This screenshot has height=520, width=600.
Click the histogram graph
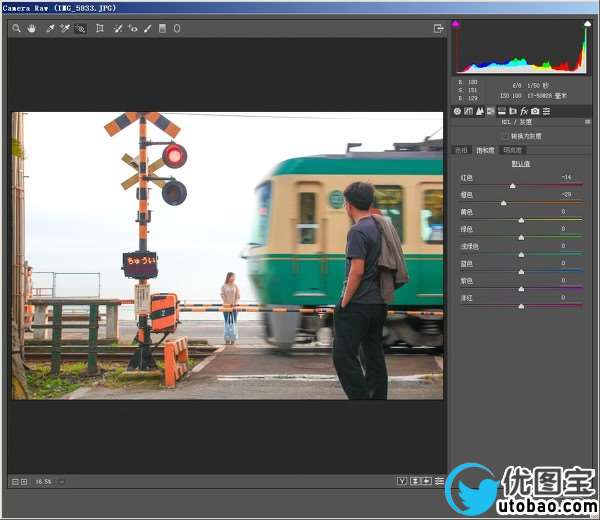coord(521,48)
